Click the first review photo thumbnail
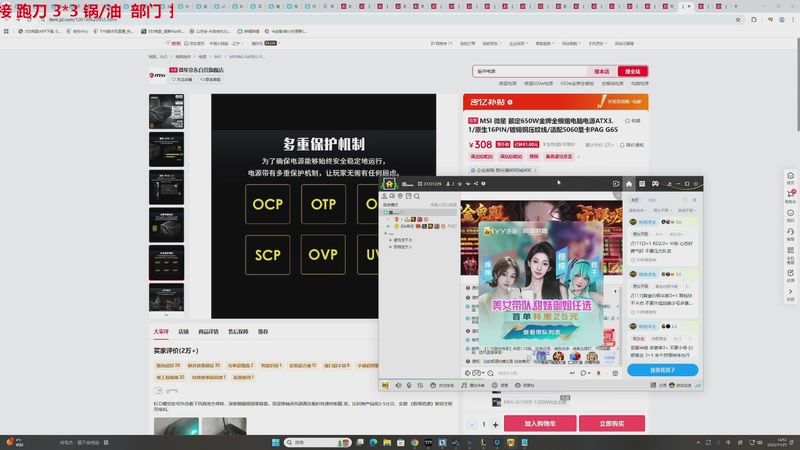The image size is (800, 450). pos(176,427)
